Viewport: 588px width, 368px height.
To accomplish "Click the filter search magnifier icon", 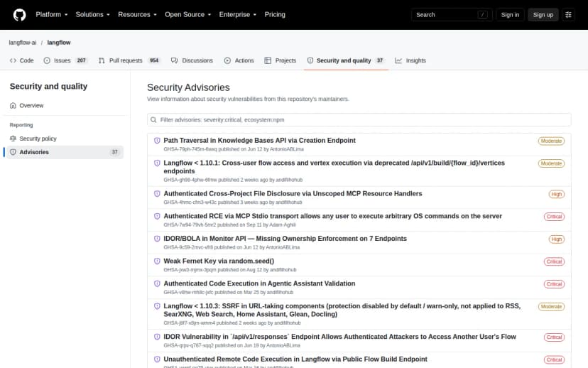I will (153, 119).
